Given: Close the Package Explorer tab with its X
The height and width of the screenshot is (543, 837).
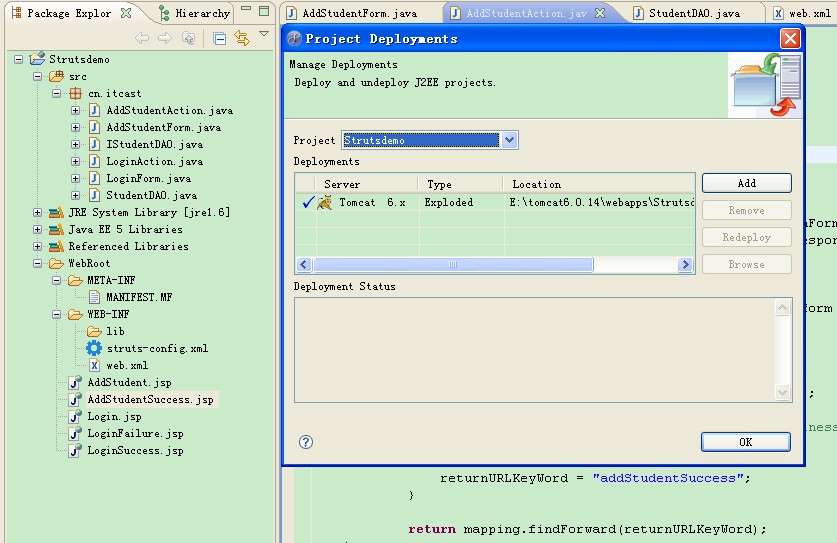Looking at the screenshot, I should pos(126,13).
